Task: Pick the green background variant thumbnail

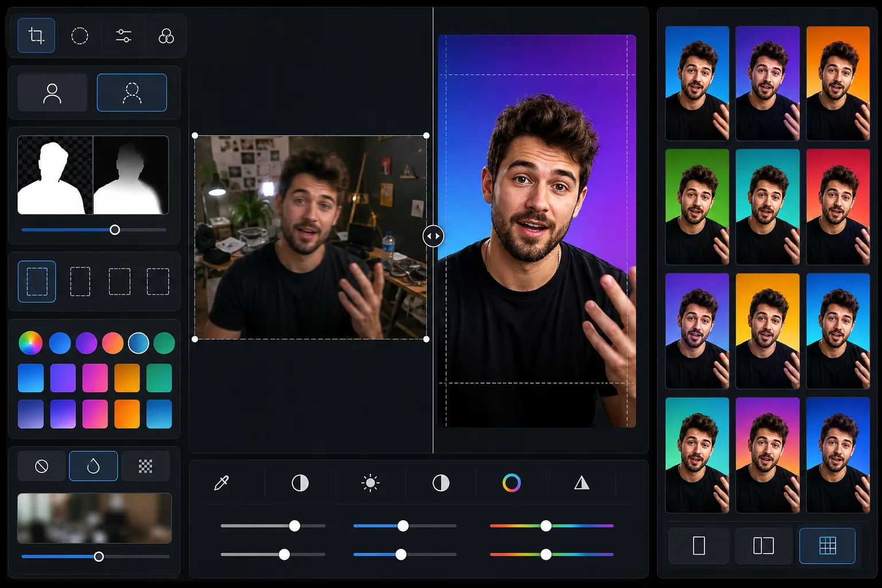Action: coord(697,207)
